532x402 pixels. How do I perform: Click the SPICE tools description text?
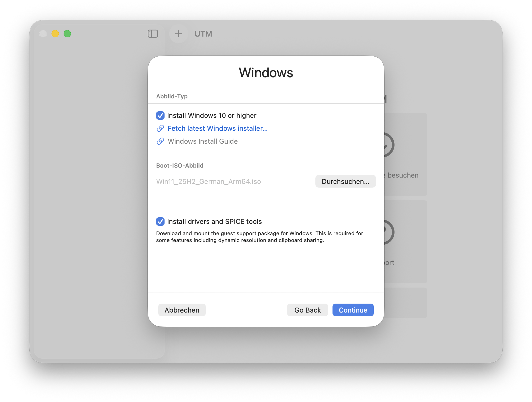pos(259,237)
